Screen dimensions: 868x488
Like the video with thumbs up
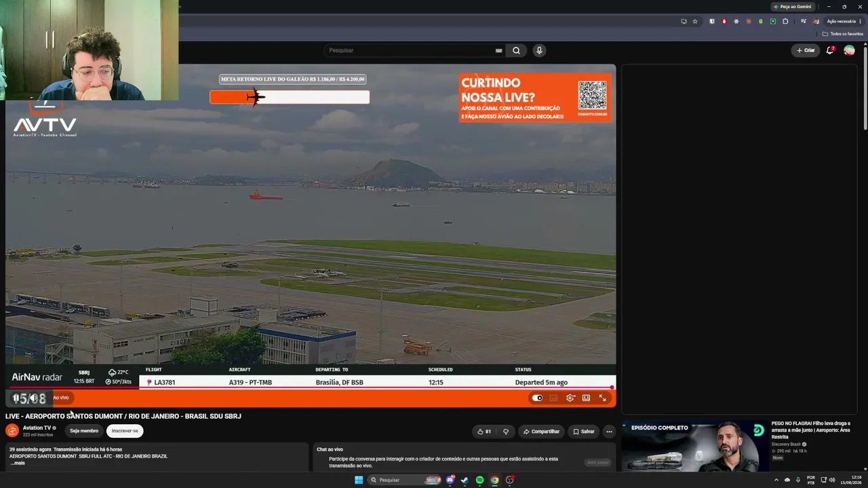[x=484, y=431]
